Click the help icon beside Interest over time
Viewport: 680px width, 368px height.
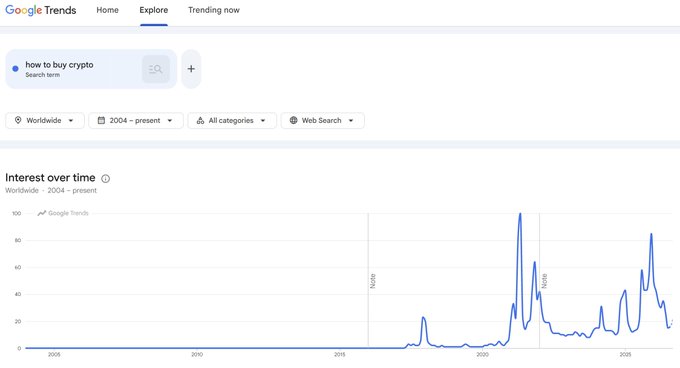105,178
